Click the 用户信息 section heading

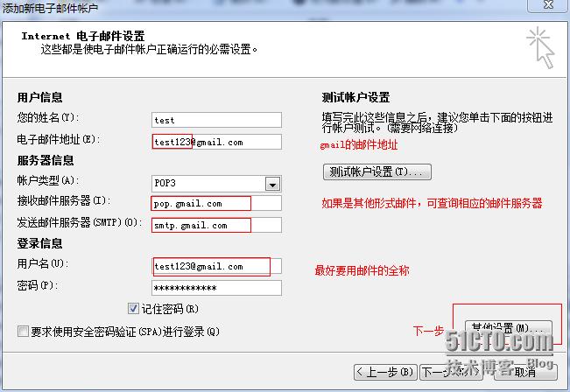(x=40, y=97)
